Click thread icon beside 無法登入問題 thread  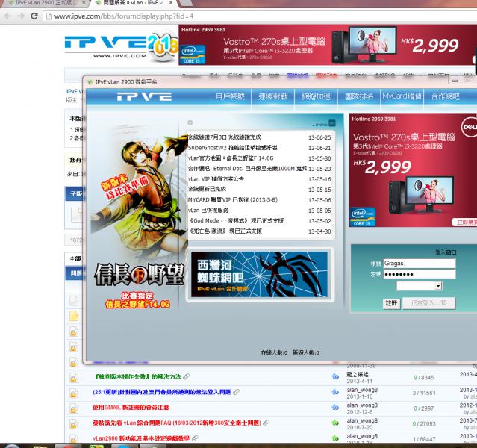tap(74, 393)
